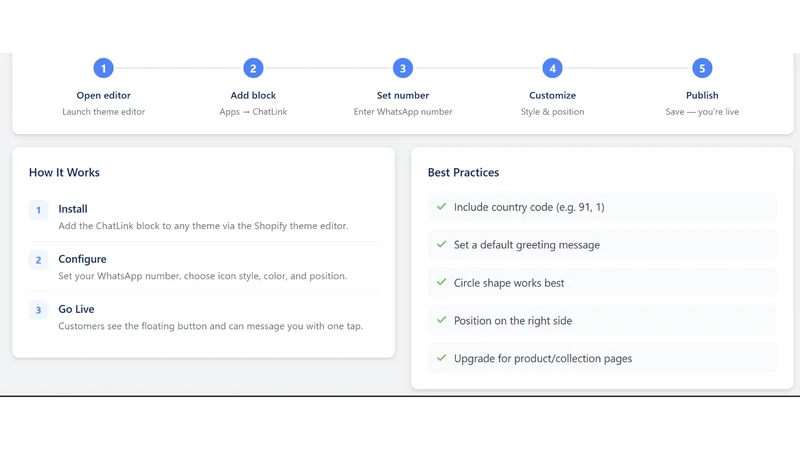Click the number 3 badge beside Go Live
The image size is (800, 450).
(x=38, y=310)
